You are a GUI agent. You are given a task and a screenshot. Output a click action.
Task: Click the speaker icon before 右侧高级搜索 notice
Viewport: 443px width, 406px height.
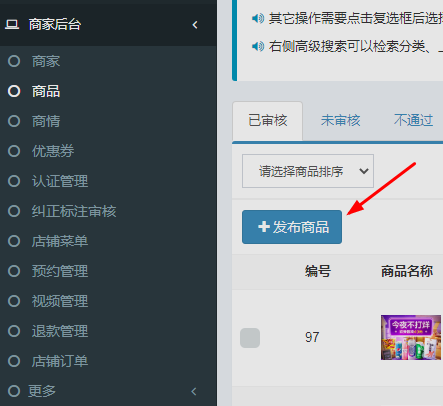pos(258,46)
